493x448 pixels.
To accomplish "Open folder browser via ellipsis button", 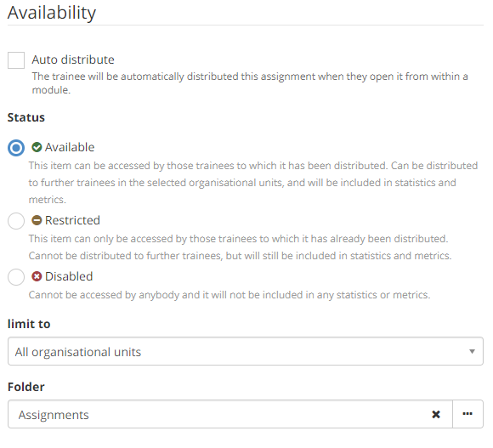I will click(x=467, y=414).
